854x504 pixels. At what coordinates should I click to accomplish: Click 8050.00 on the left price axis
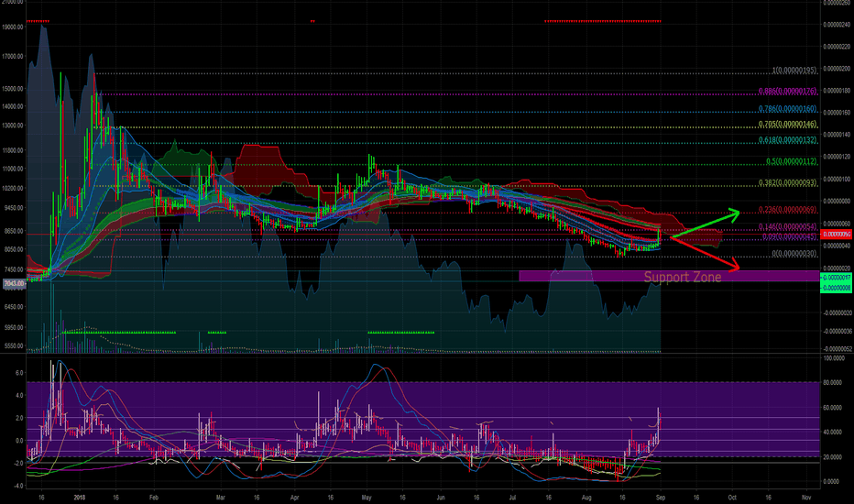pos(14,249)
